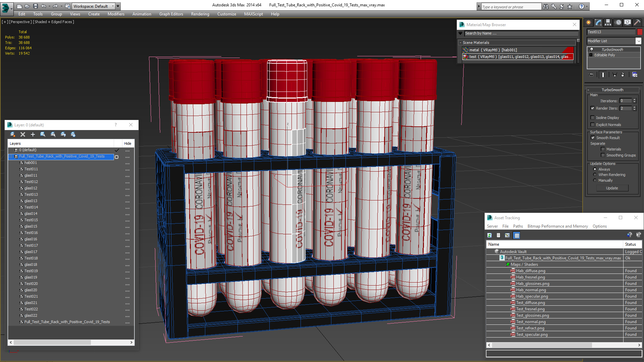Click the TurboSmooth Update button

pyautogui.click(x=612, y=188)
